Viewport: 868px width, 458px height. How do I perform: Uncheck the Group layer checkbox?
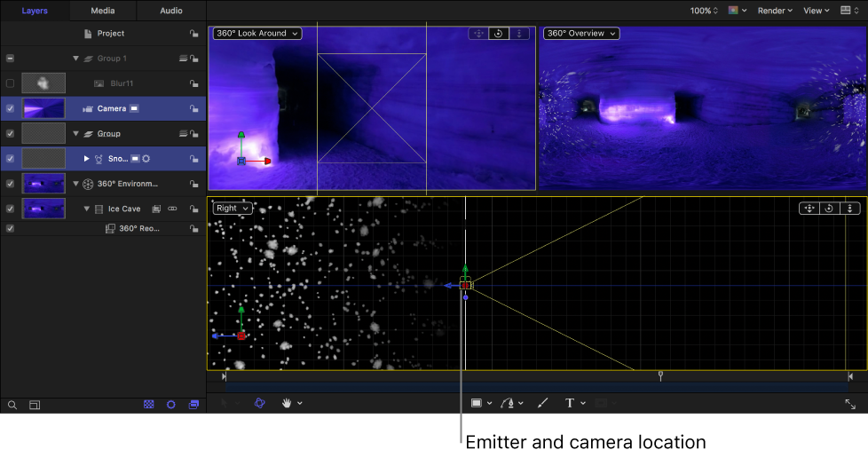pyautogui.click(x=10, y=133)
